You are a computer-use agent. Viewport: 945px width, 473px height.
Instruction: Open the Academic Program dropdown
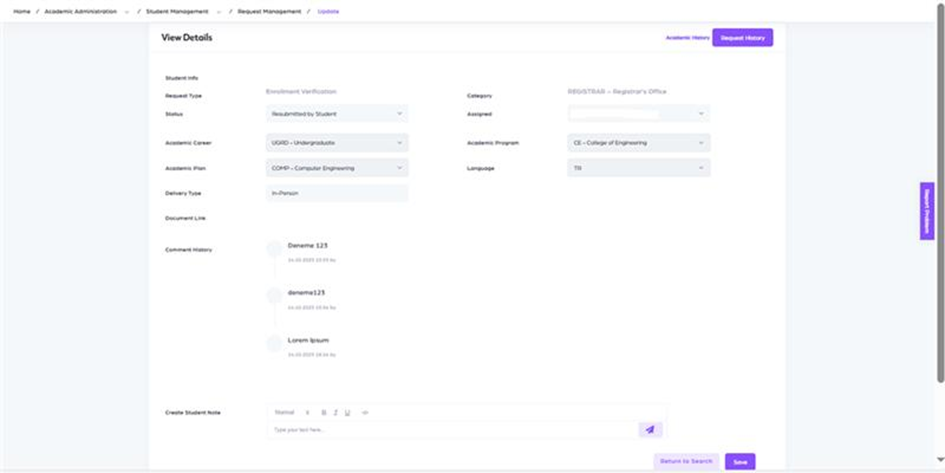(x=638, y=143)
